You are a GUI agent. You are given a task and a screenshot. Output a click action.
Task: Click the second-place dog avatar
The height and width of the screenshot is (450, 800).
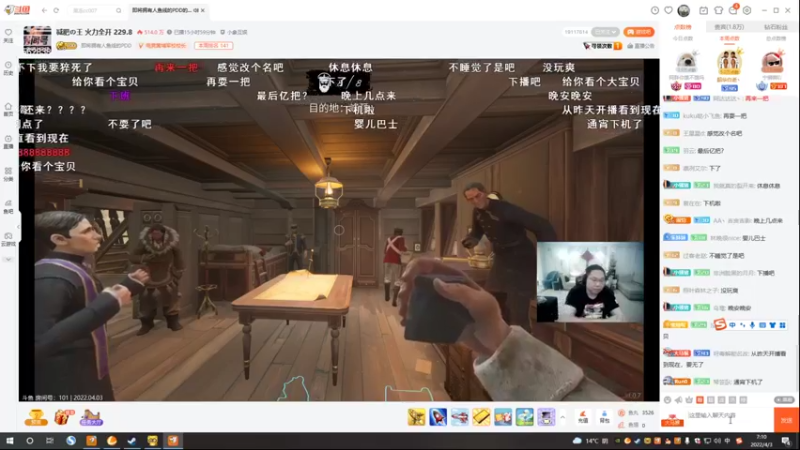(x=686, y=62)
